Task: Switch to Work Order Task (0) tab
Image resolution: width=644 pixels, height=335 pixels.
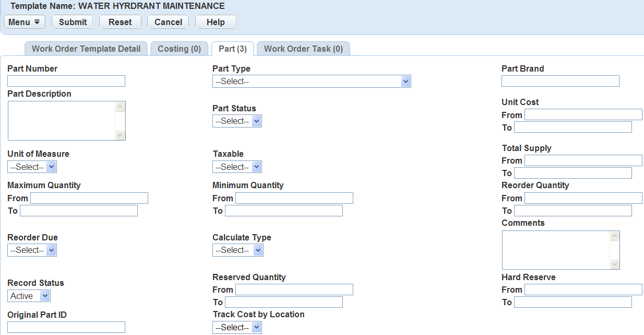Action: click(x=303, y=49)
